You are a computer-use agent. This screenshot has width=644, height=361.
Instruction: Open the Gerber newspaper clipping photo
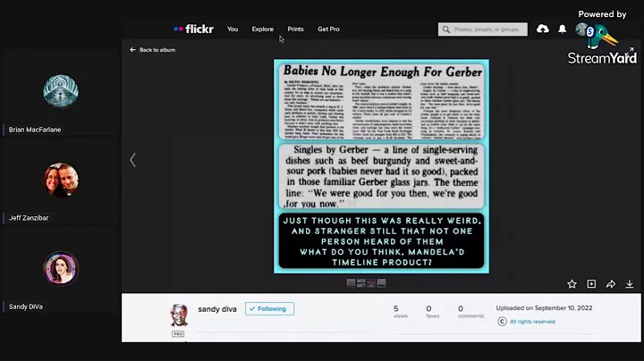point(381,166)
